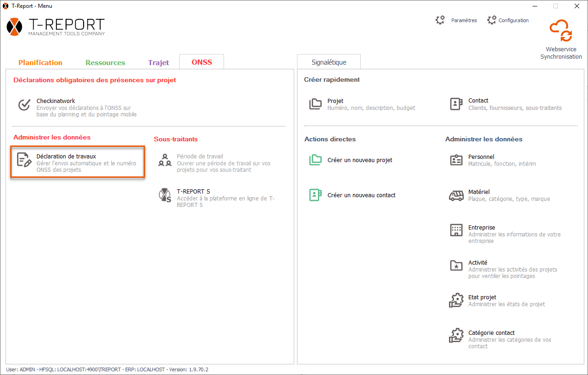Click Créer un nouveau contact

[x=361, y=195]
